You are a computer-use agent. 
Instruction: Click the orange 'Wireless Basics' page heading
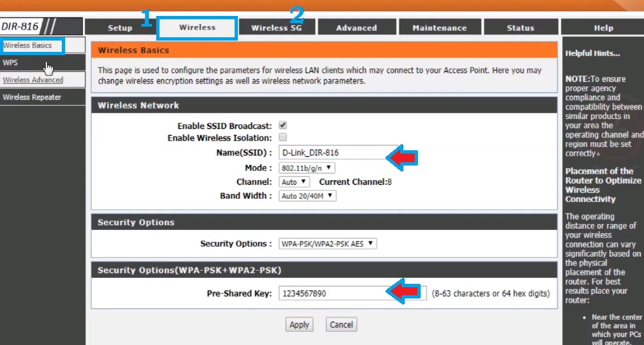(134, 51)
